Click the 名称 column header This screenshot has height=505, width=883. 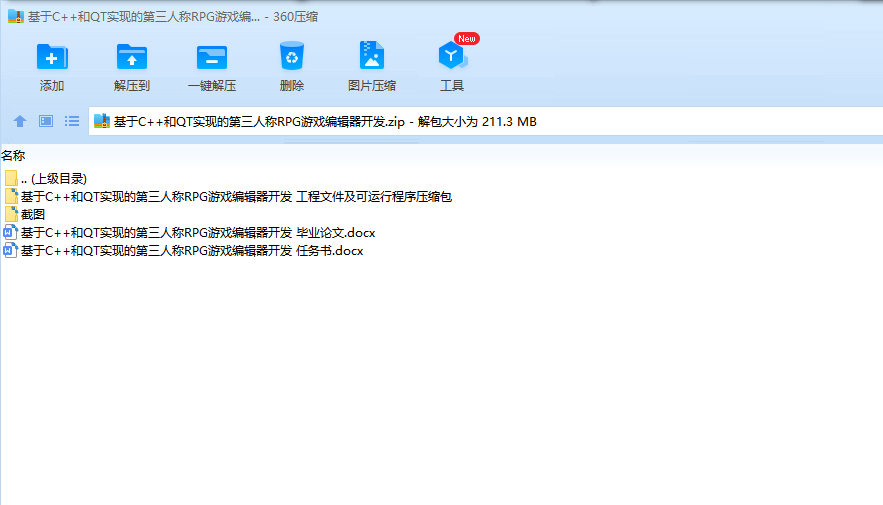pos(13,155)
